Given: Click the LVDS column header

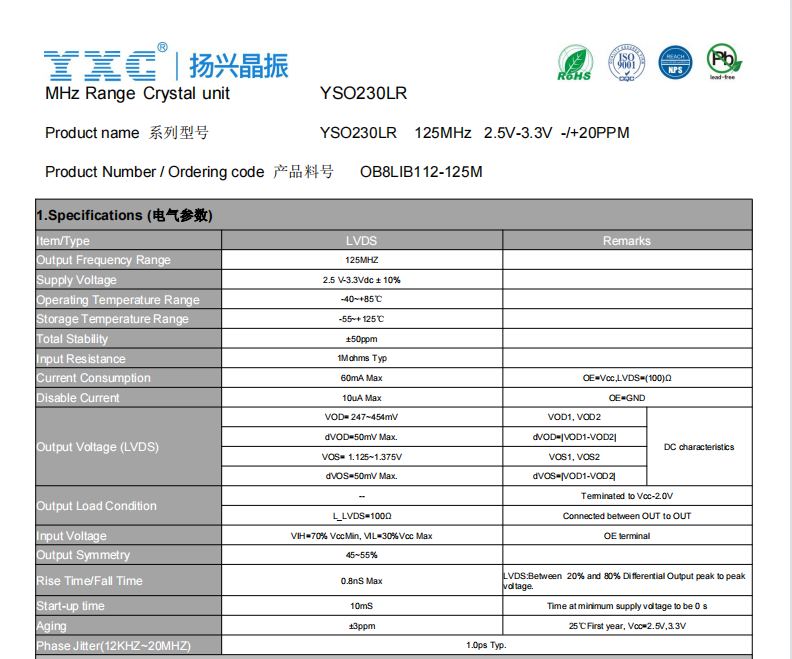Looking at the screenshot, I should [x=361, y=241].
